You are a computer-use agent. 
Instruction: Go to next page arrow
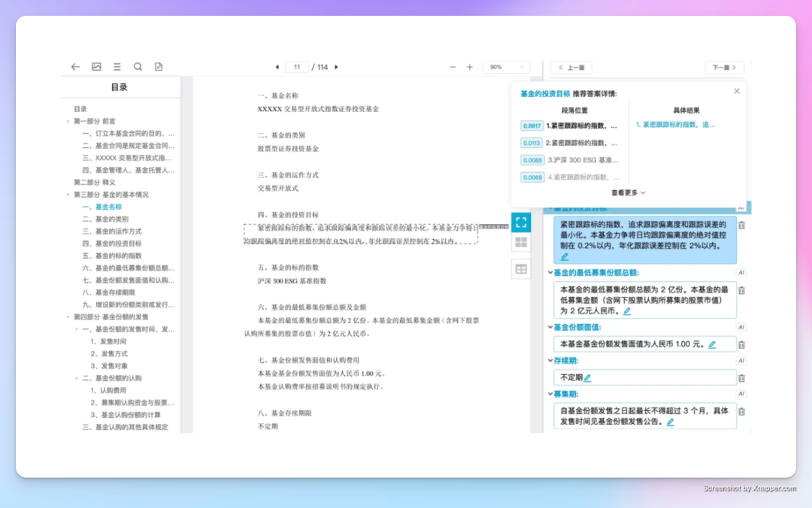point(337,68)
